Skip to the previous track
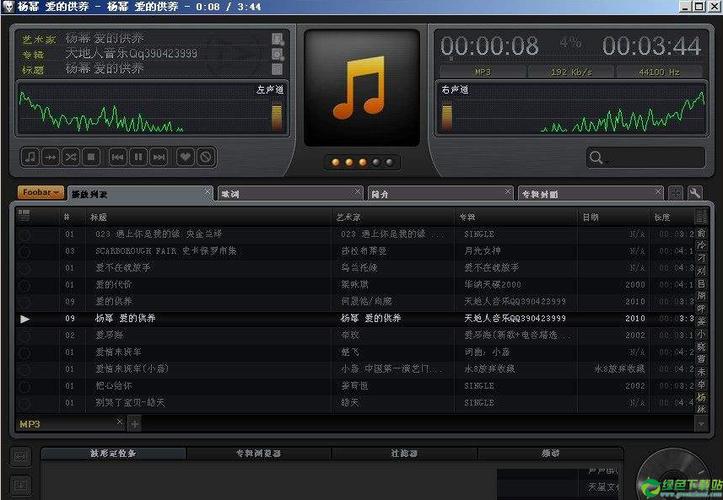723x500 pixels. point(117,157)
